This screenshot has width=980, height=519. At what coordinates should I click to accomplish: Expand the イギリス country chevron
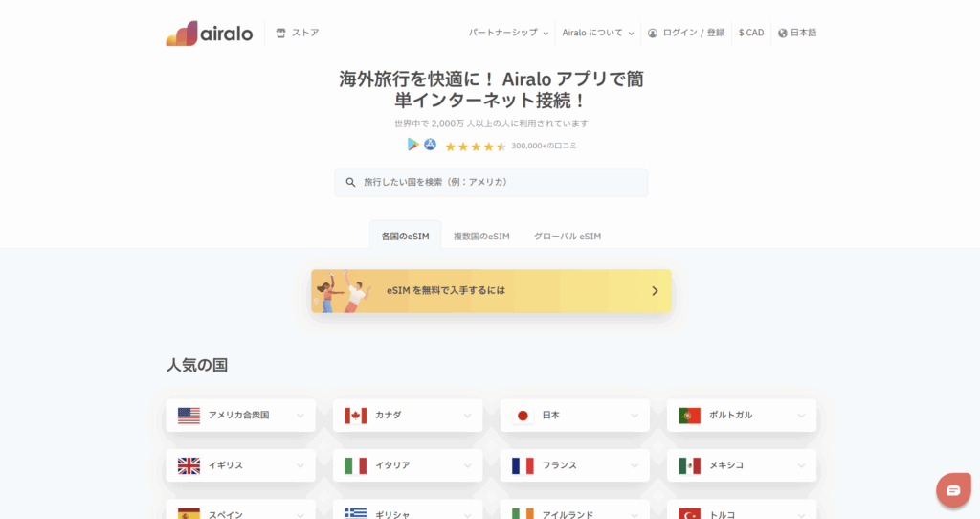pos(301,465)
